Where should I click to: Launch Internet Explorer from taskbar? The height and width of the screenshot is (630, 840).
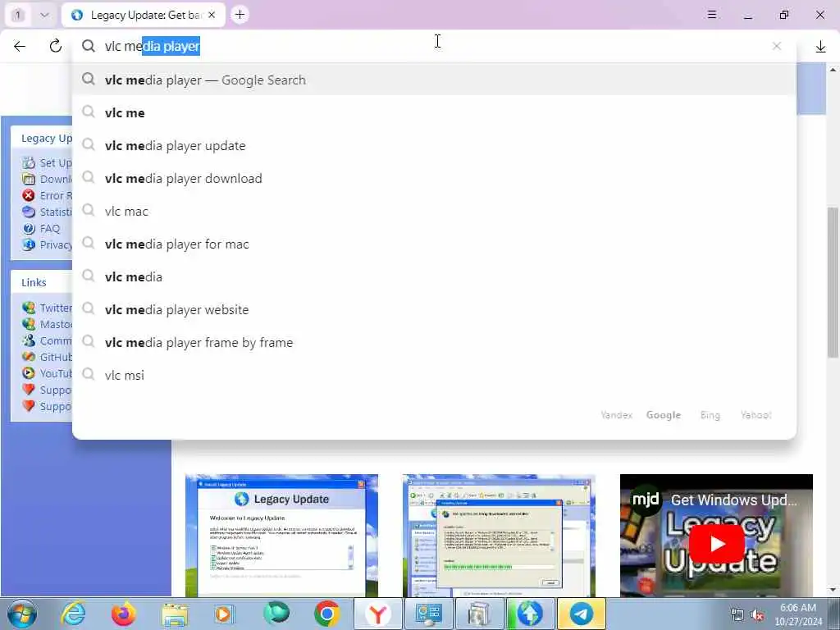pos(73,614)
